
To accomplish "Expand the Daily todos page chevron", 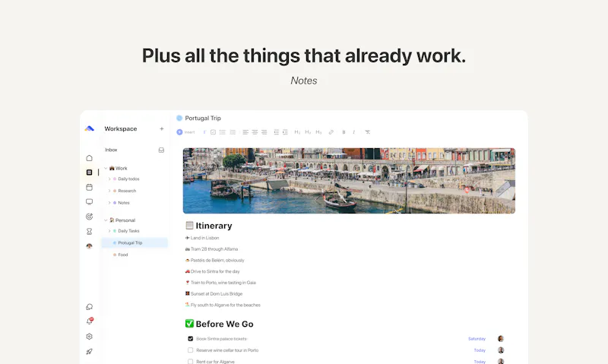I will point(109,179).
